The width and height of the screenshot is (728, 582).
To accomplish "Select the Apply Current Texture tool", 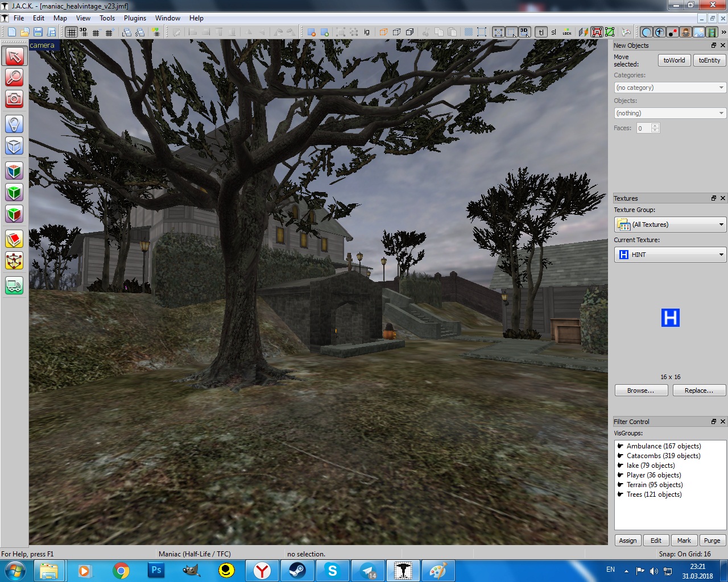I will click(x=14, y=192).
